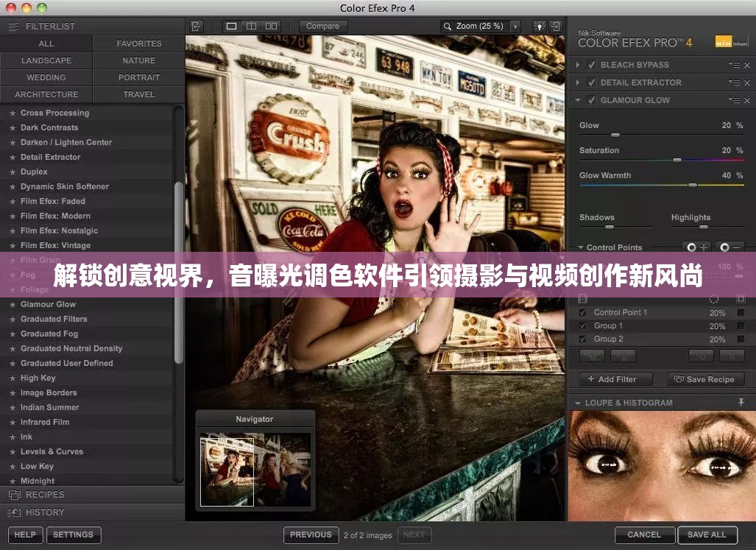The image size is (756, 550).
Task: Click the Add Filter button
Action: (615, 379)
